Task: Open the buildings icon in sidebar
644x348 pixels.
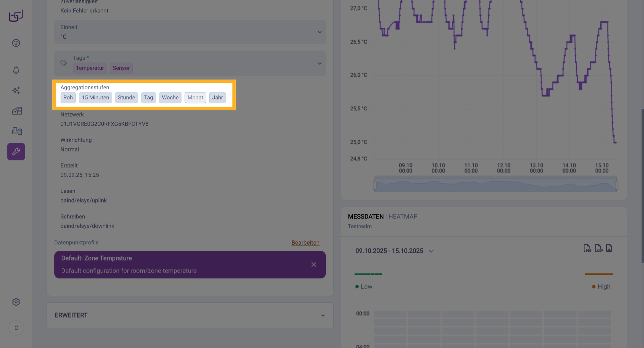Action: click(x=17, y=111)
